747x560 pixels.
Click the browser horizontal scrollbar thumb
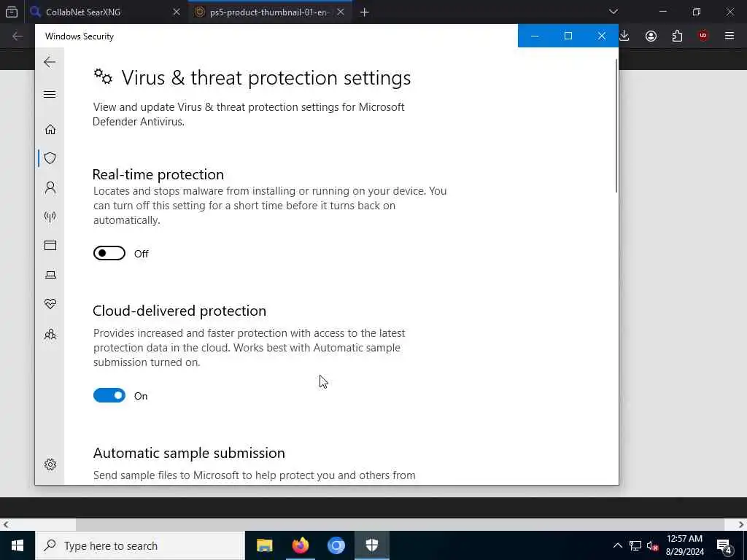[x=400, y=524]
